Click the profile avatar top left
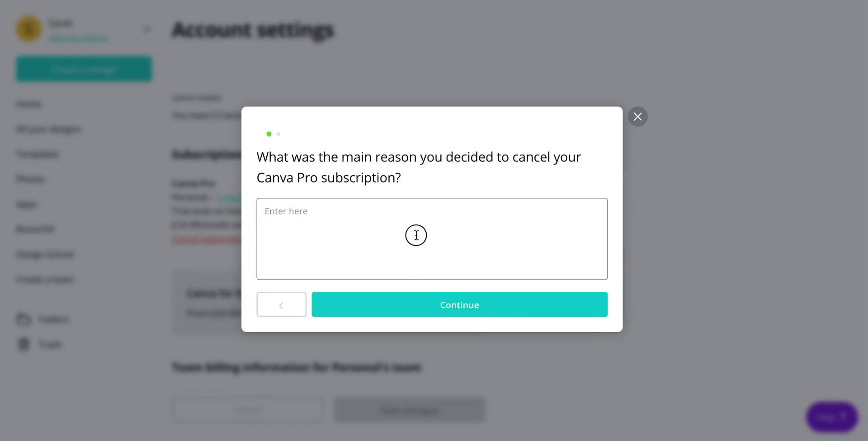The height and width of the screenshot is (441, 868). 28,29
